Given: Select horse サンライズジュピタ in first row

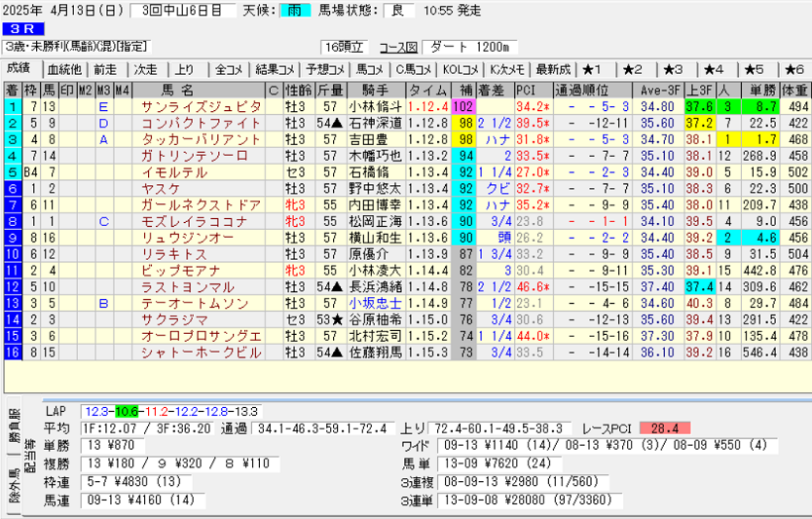Looking at the screenshot, I should coord(201,106).
